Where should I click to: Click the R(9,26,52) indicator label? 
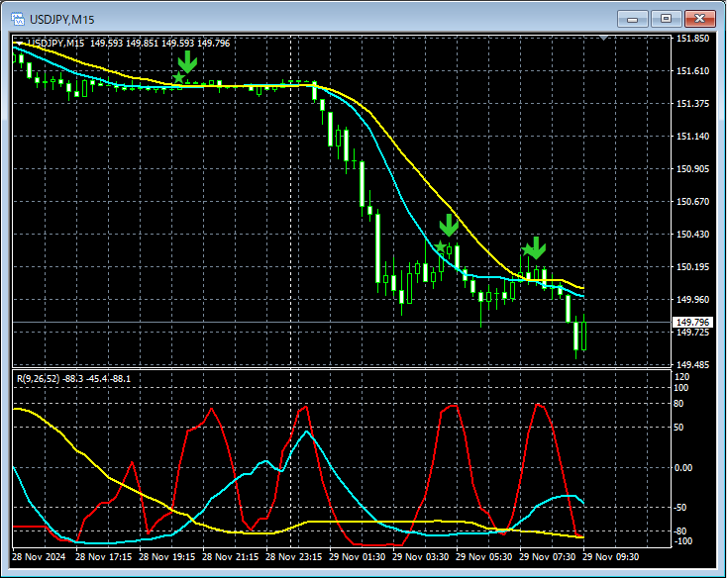tap(38, 378)
